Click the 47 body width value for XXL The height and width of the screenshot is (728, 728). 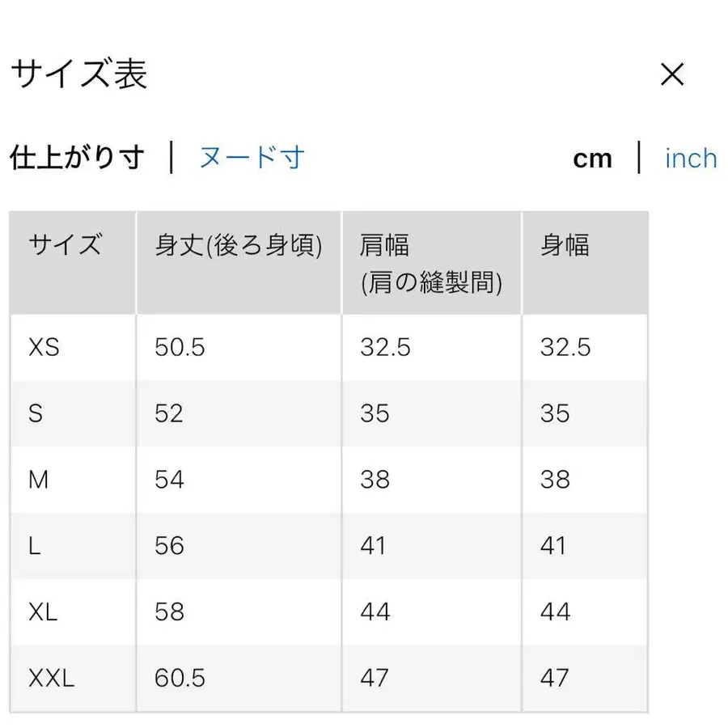click(555, 679)
